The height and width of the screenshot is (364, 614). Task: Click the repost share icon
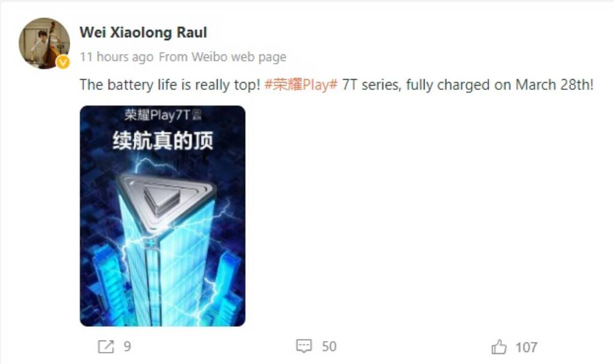106,347
